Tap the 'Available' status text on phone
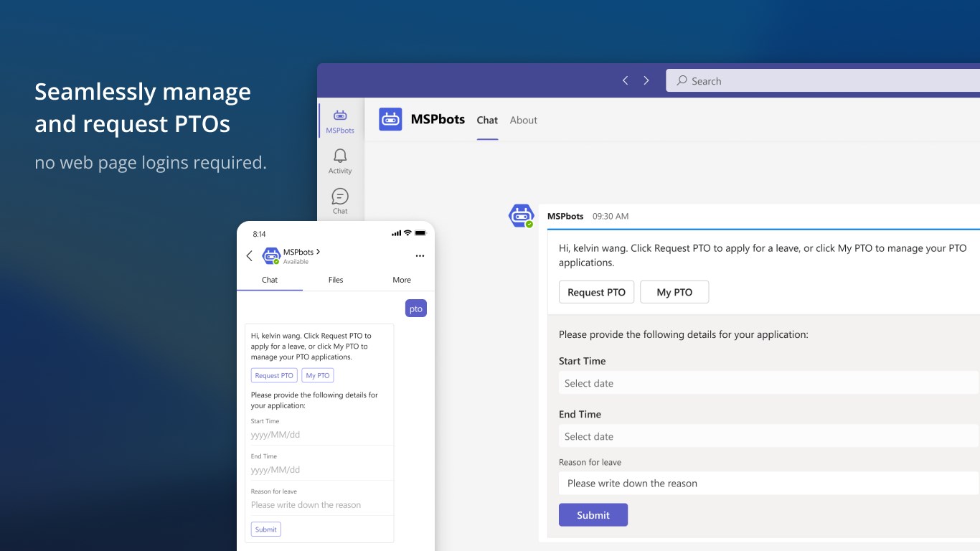980x551 pixels. [296, 262]
